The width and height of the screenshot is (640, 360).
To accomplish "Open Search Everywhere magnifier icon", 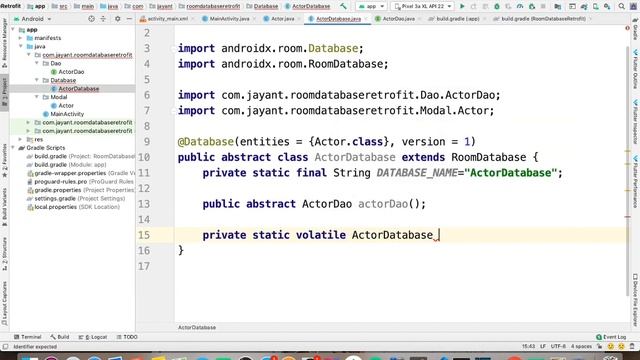I will 621,6.
